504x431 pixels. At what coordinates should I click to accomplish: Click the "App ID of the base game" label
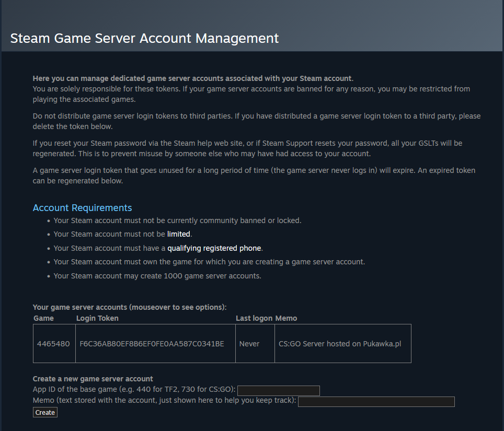pos(134,390)
